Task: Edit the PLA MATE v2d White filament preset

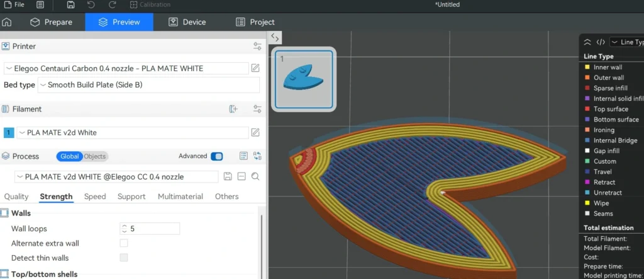Action: click(255, 133)
